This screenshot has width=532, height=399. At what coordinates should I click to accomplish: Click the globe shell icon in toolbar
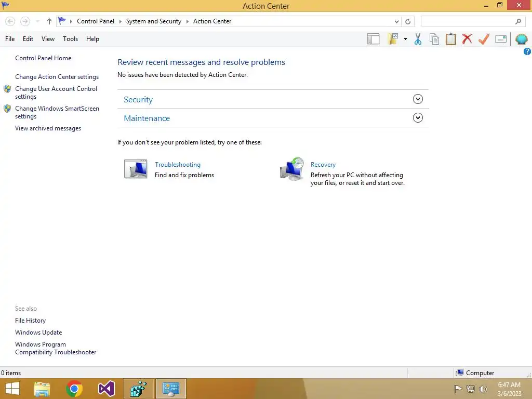pyautogui.click(x=521, y=39)
